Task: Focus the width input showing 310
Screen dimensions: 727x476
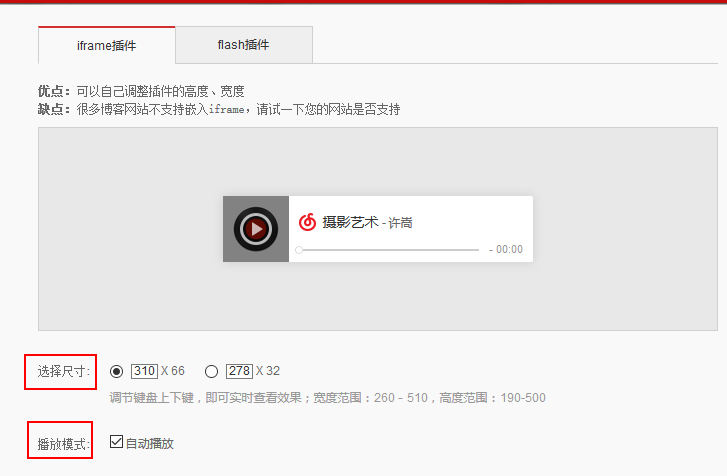Action: 145,371
